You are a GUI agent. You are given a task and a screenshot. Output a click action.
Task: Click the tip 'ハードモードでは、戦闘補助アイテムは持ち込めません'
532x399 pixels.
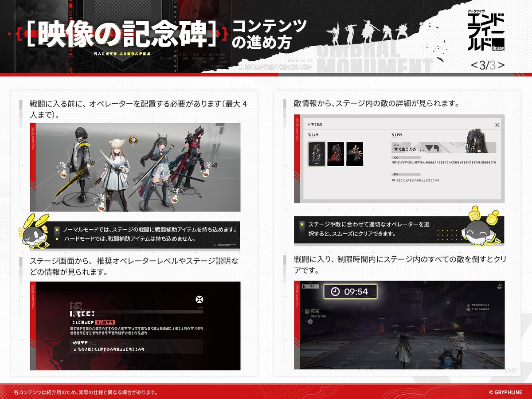130,239
